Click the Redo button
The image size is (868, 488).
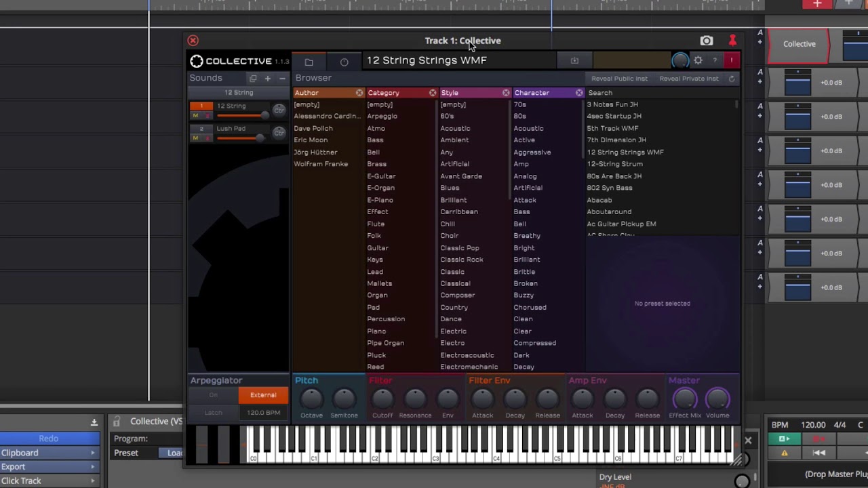(48, 439)
